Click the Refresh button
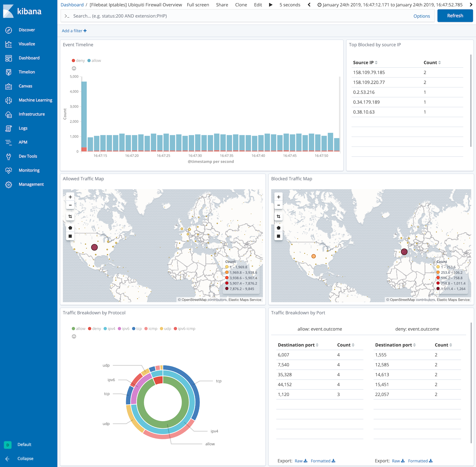This screenshot has width=476, height=467. [x=455, y=15]
